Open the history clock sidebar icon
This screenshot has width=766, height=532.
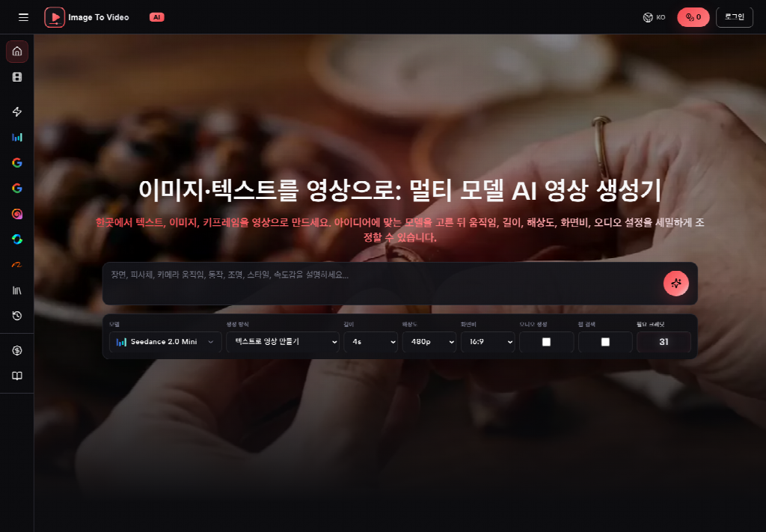(17, 316)
